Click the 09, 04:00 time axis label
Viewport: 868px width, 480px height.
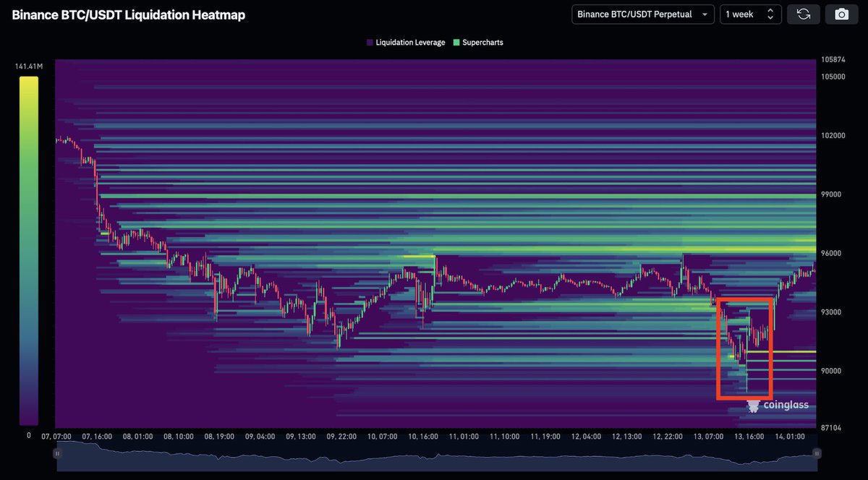(260, 437)
